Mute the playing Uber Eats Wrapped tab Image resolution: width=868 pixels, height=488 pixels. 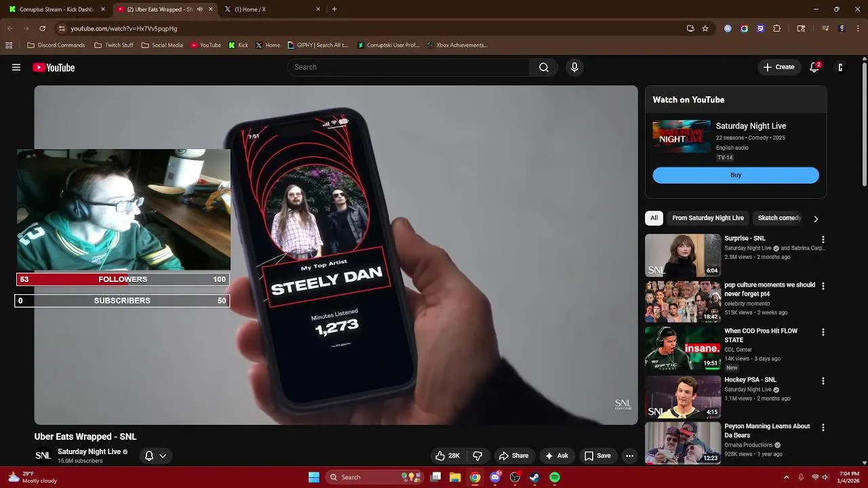(199, 9)
